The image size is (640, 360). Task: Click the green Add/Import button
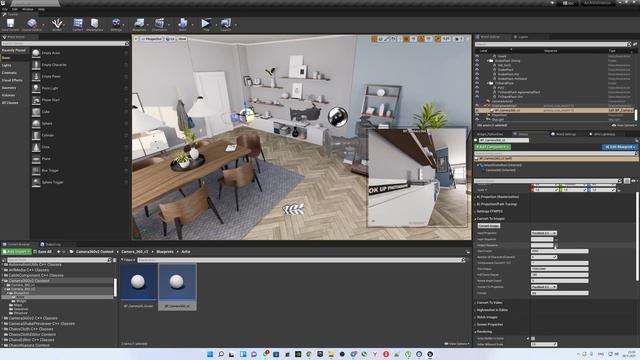(x=16, y=252)
